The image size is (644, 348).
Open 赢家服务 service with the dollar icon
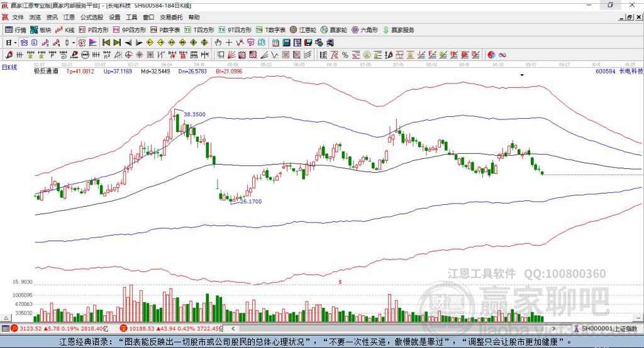pos(398,30)
